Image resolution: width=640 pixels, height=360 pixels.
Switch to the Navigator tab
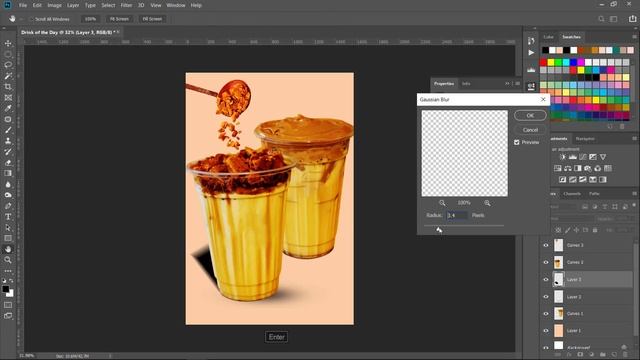point(585,139)
